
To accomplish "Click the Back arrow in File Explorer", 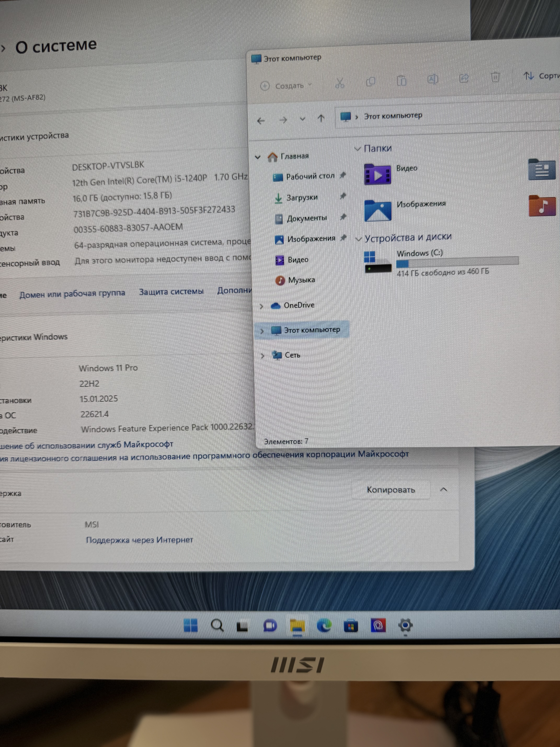I will (x=261, y=121).
